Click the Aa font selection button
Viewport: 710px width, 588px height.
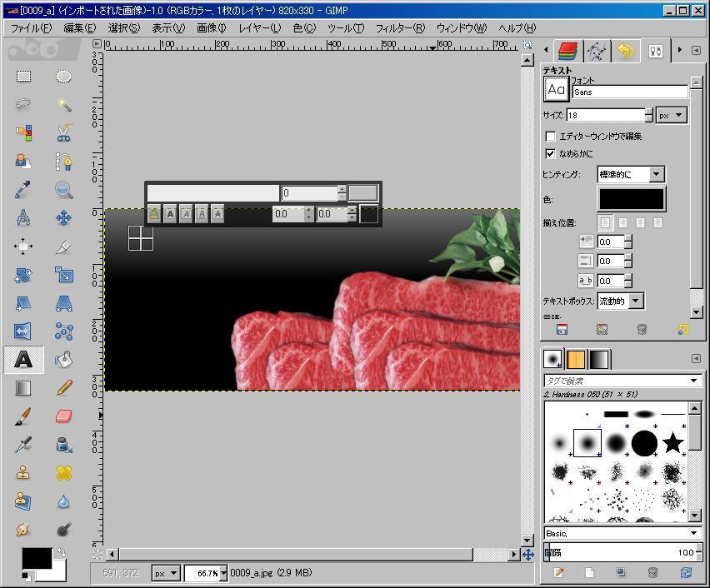(556, 90)
